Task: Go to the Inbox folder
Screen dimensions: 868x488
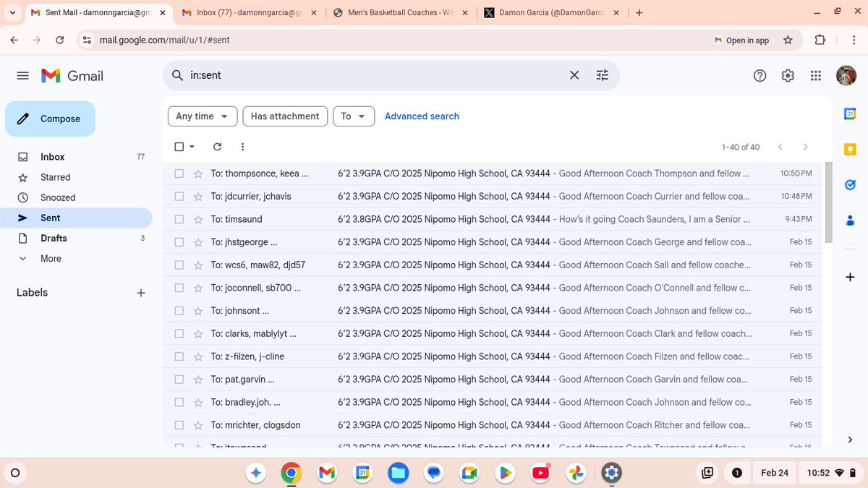Action: click(x=76, y=157)
